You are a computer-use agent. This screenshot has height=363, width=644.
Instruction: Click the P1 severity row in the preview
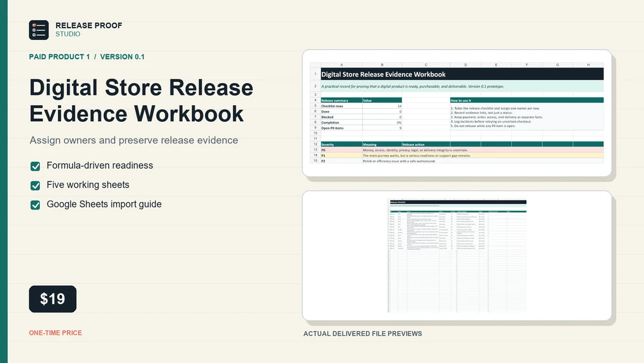pos(462,155)
